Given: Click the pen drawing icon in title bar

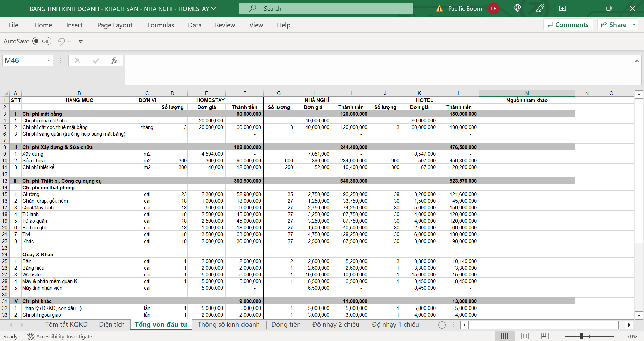Looking at the screenshot, I should [540, 8].
